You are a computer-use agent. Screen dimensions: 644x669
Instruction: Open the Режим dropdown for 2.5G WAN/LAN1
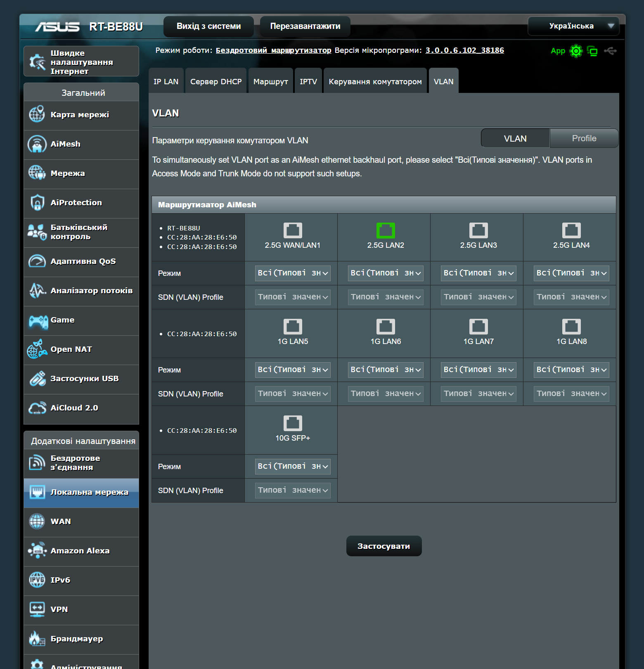pos(293,273)
